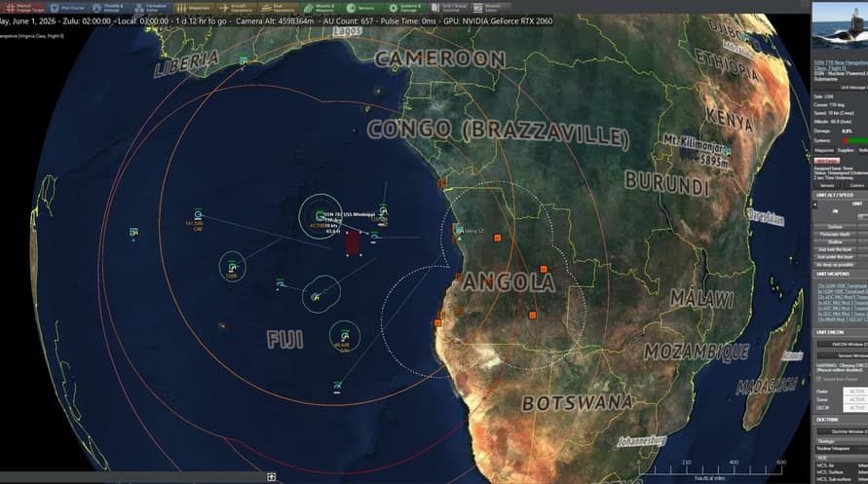Screen dimensions: 868x484
Task: Collapse the UNIT ALT / SPEED section
Action: click(841, 196)
